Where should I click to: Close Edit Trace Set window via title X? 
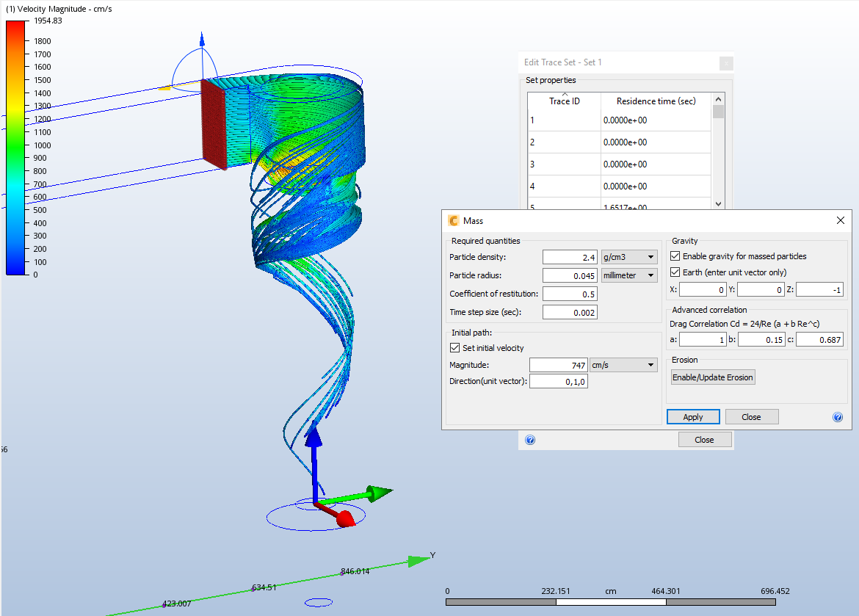726,63
